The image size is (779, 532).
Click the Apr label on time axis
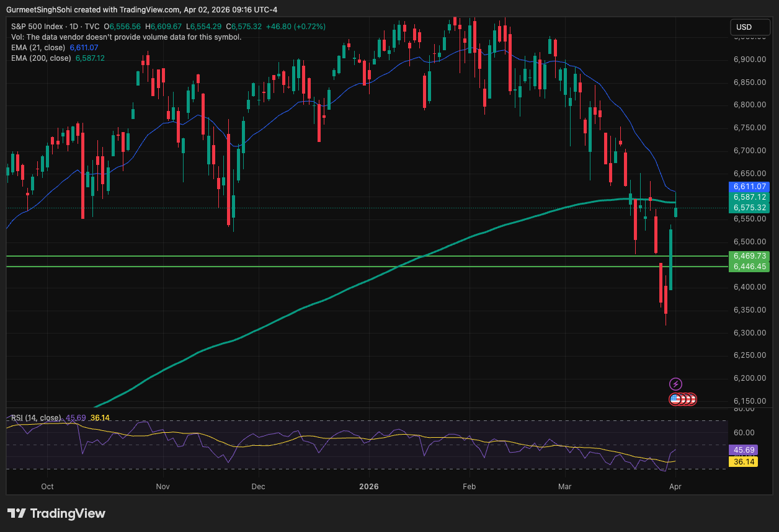[x=675, y=487]
